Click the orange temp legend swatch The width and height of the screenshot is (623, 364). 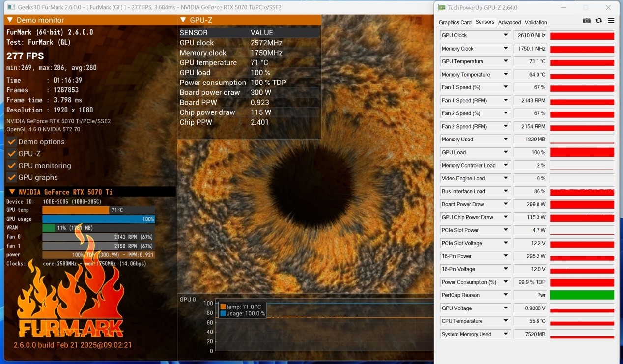pos(223,307)
